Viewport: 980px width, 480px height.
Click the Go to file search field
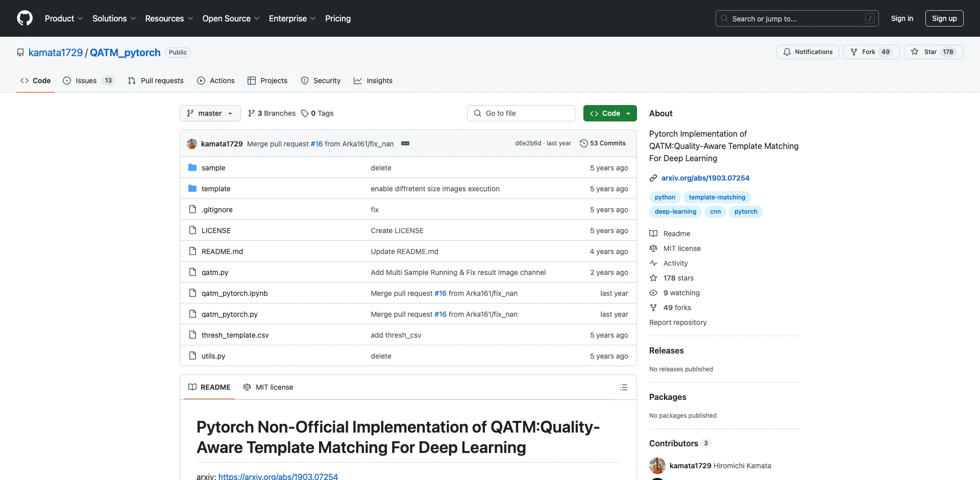(x=521, y=113)
